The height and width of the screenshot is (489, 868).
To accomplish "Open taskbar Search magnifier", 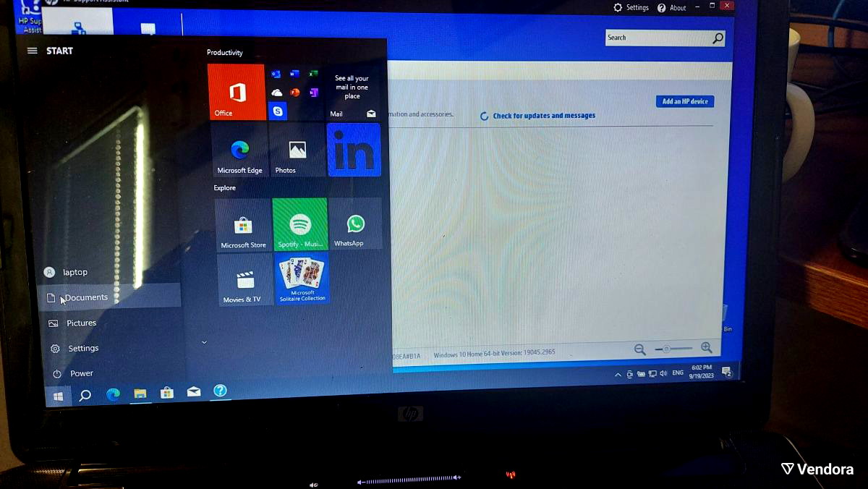I will coord(85,396).
